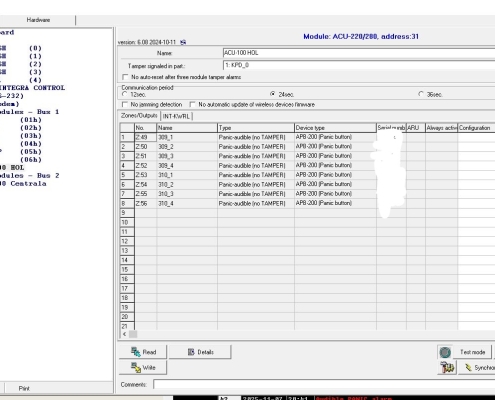The image size is (495, 400).
Task: Click the round Test mode indicator icon
Action: click(x=445, y=352)
